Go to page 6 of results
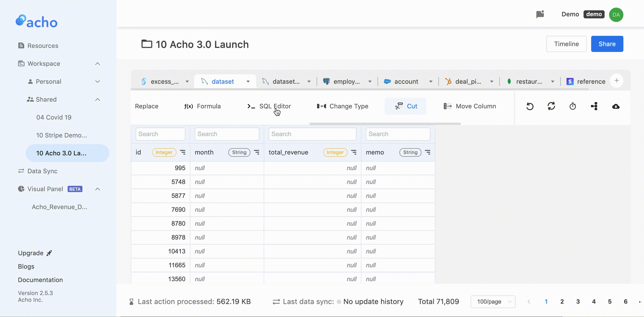The image size is (644, 317). pyautogui.click(x=625, y=302)
